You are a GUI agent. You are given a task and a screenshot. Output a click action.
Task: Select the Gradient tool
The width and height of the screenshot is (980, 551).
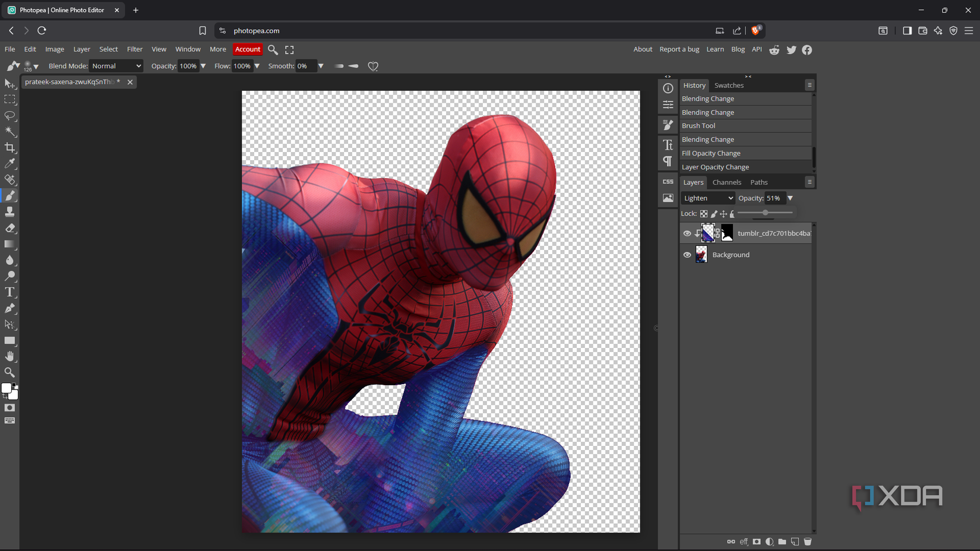coord(10,244)
